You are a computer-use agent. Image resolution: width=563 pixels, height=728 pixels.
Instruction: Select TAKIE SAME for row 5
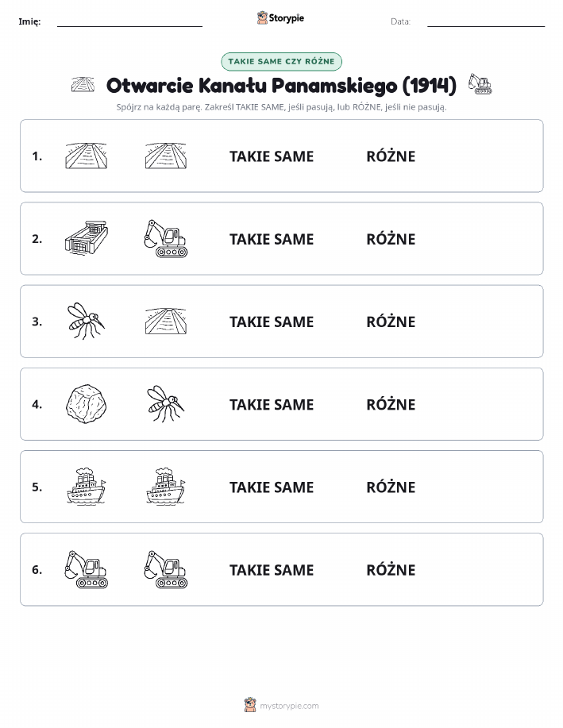tap(272, 487)
